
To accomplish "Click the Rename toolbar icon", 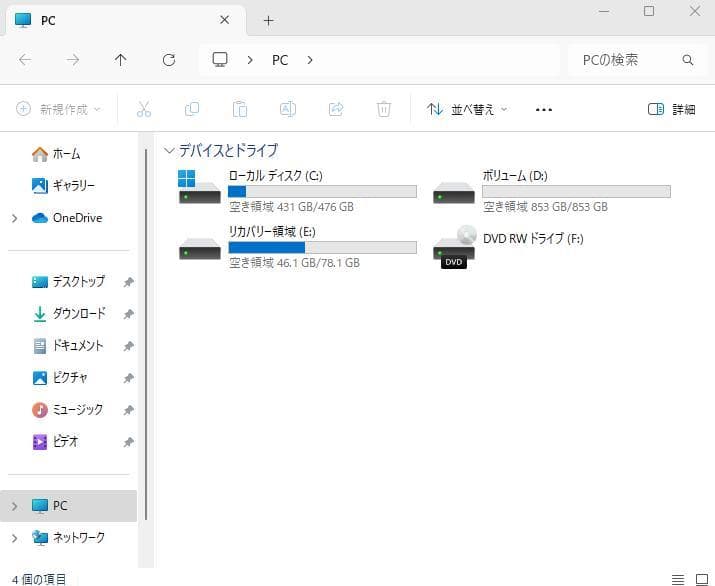I will pos(288,109).
